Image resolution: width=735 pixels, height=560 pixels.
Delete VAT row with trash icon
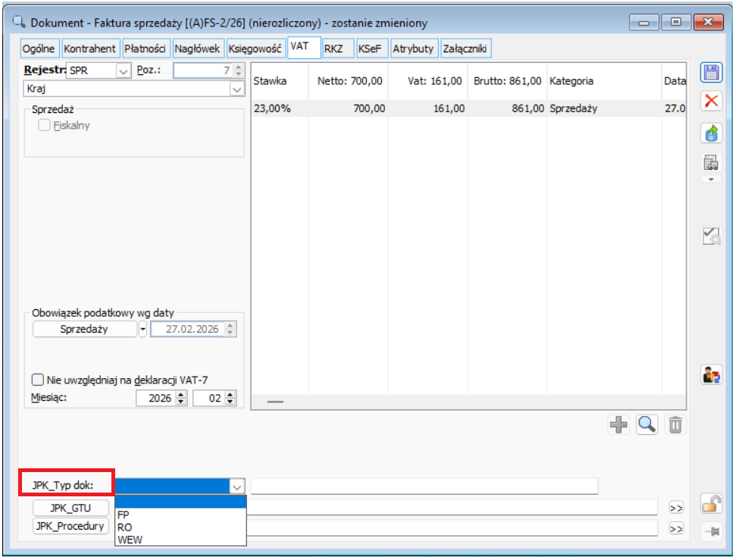click(674, 426)
